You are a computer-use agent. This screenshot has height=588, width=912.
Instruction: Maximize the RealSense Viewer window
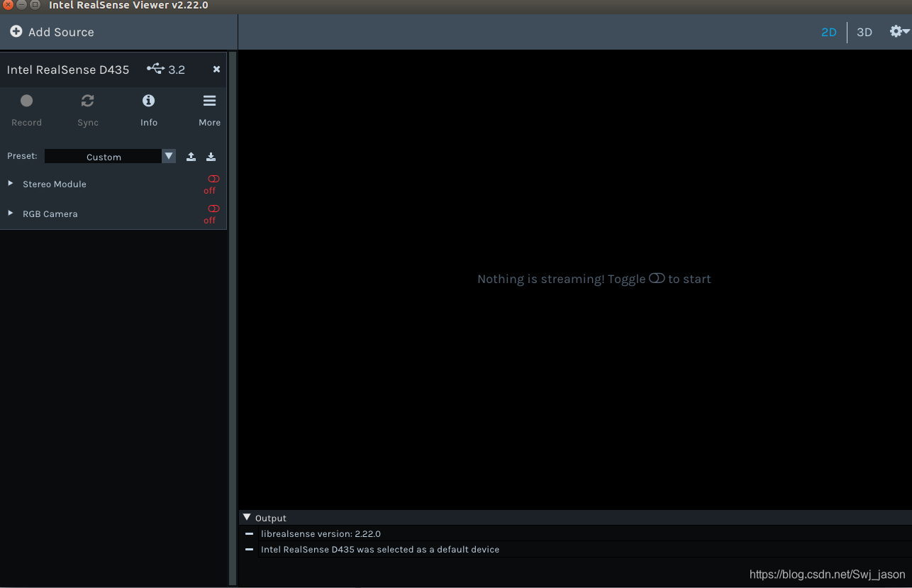coord(35,5)
